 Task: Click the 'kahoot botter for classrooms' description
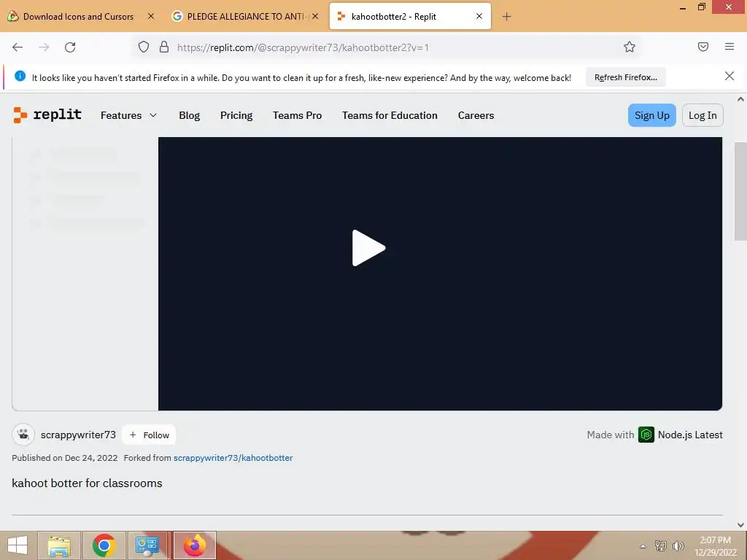tap(88, 483)
